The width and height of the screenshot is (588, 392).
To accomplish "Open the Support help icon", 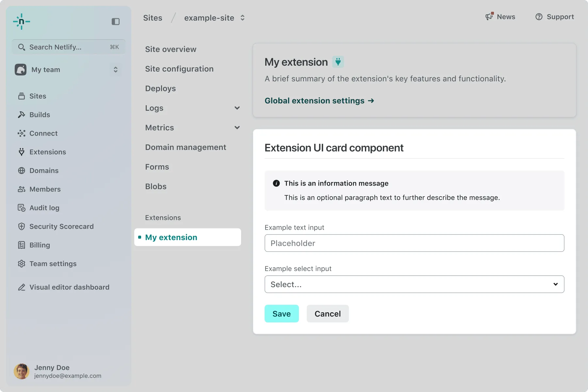I will 539,17.
